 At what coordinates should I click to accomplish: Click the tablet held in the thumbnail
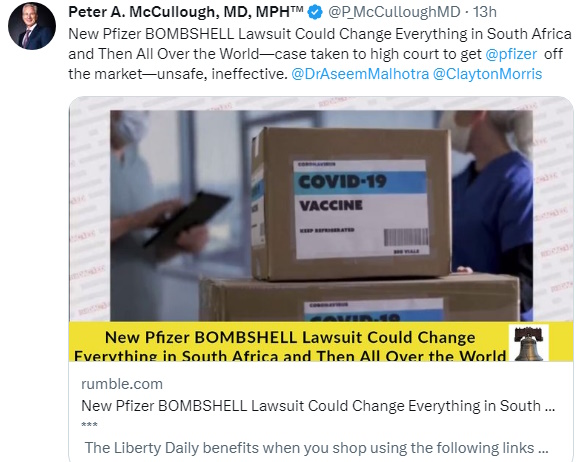click(186, 218)
